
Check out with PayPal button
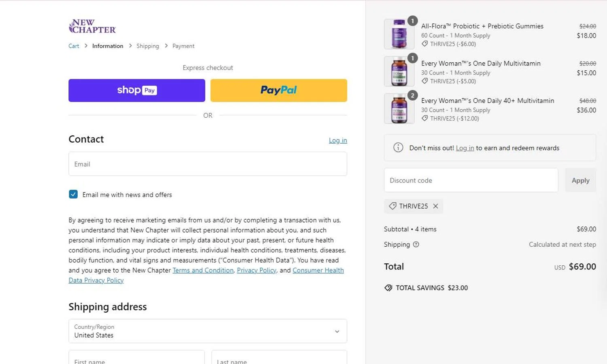[x=279, y=90]
